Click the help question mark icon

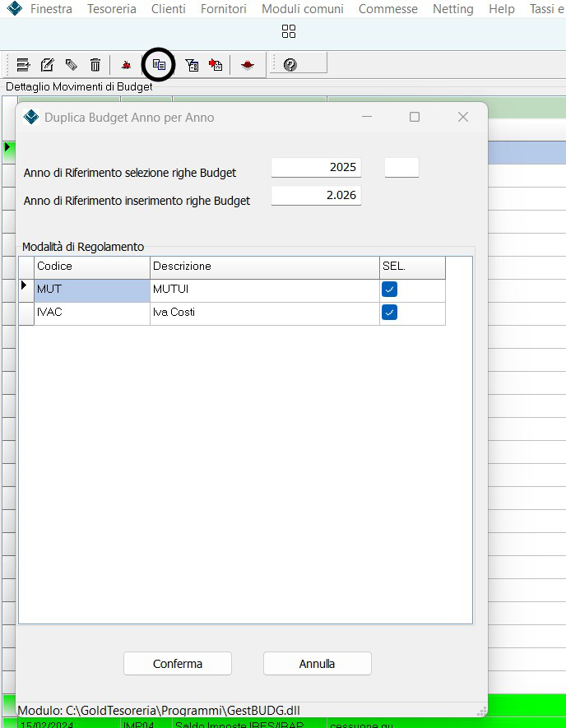coord(290,64)
